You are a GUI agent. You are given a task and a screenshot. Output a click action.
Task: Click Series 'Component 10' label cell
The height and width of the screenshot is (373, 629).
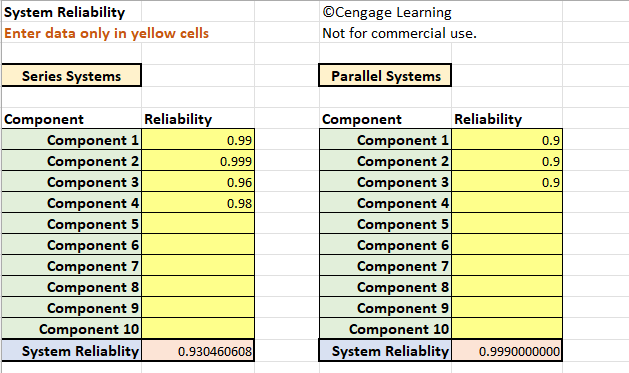71,328
